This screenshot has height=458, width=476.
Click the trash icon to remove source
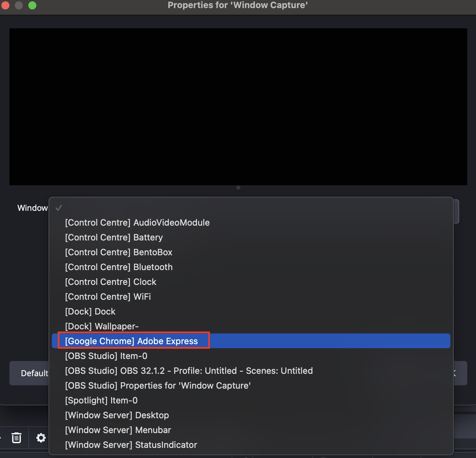click(x=16, y=438)
